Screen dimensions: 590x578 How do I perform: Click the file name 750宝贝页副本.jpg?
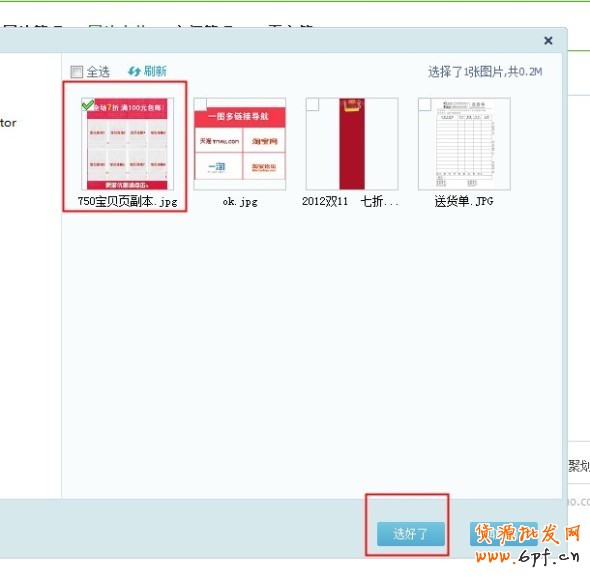(127, 201)
